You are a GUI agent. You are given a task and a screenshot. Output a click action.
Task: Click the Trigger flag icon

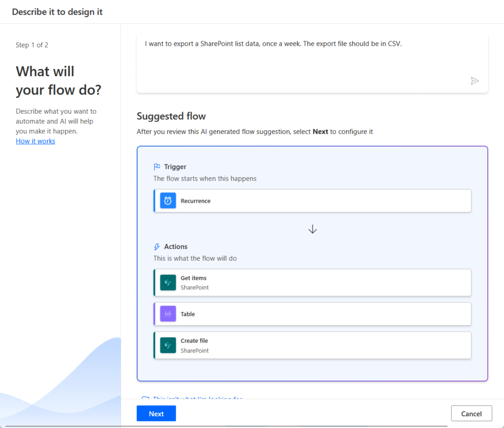pyautogui.click(x=157, y=167)
